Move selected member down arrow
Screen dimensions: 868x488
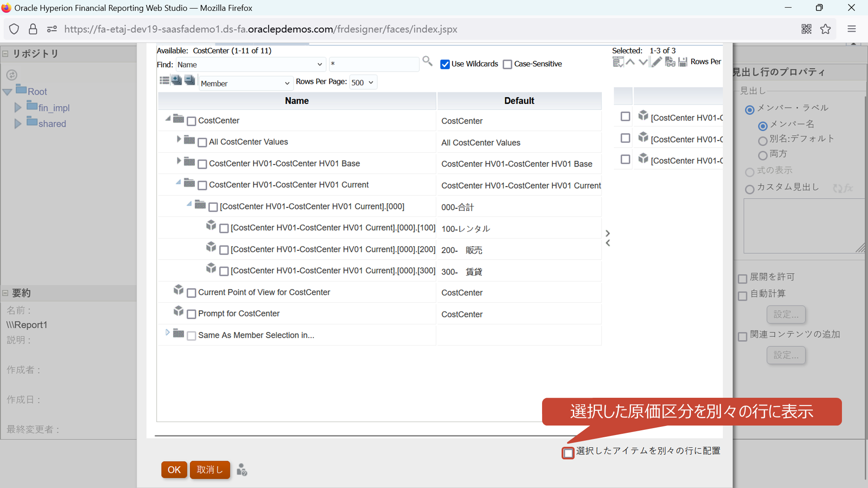tap(643, 62)
